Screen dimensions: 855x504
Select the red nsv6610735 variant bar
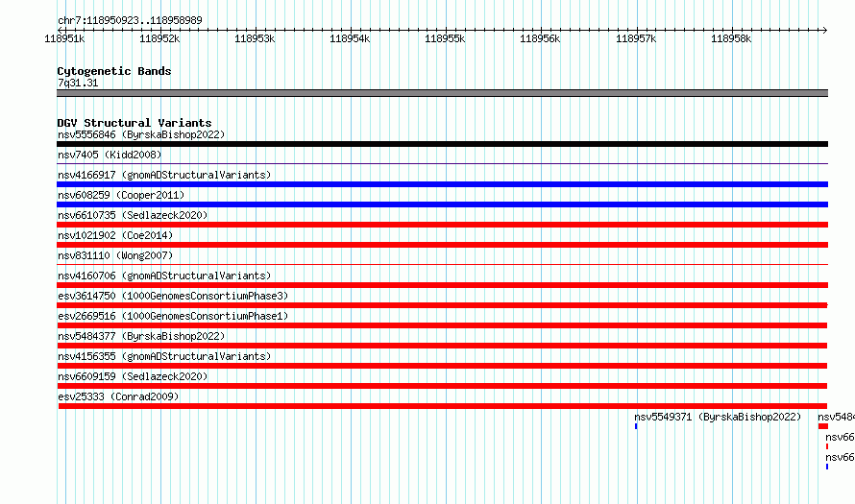point(442,225)
